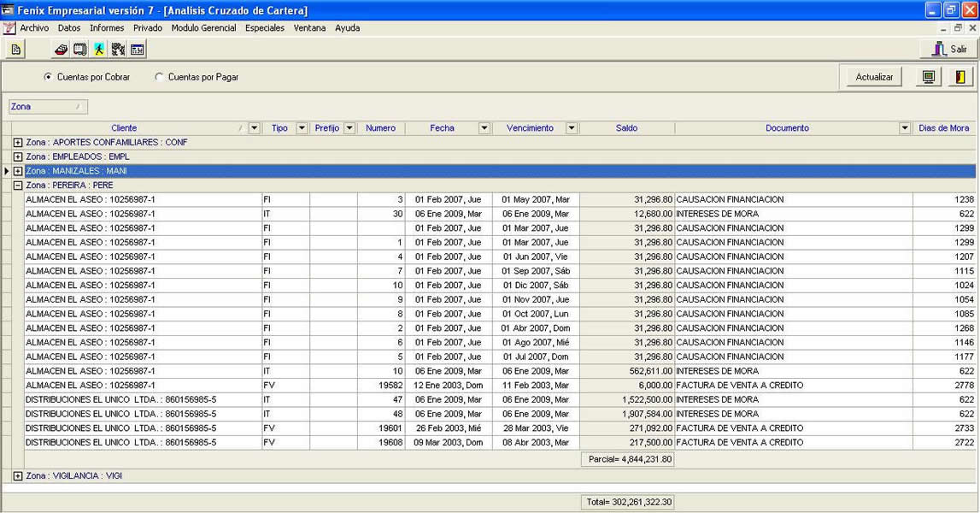Click the Total= 302,261,322.30 footer
Image resolution: width=980 pixels, height=513 pixels.
click(x=629, y=502)
